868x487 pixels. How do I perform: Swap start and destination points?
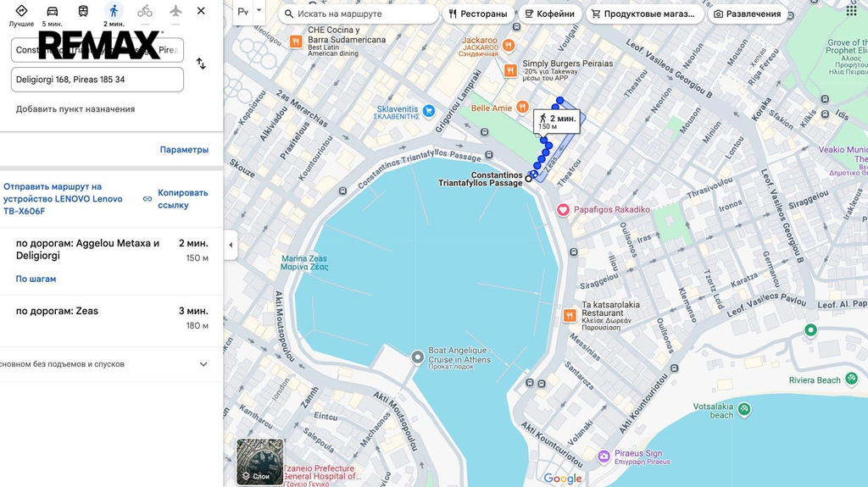point(201,64)
